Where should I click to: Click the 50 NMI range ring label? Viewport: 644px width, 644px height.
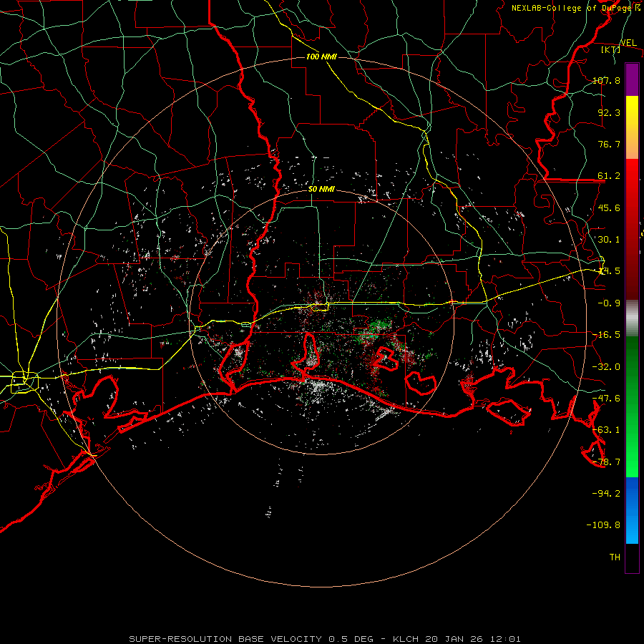[x=321, y=190]
